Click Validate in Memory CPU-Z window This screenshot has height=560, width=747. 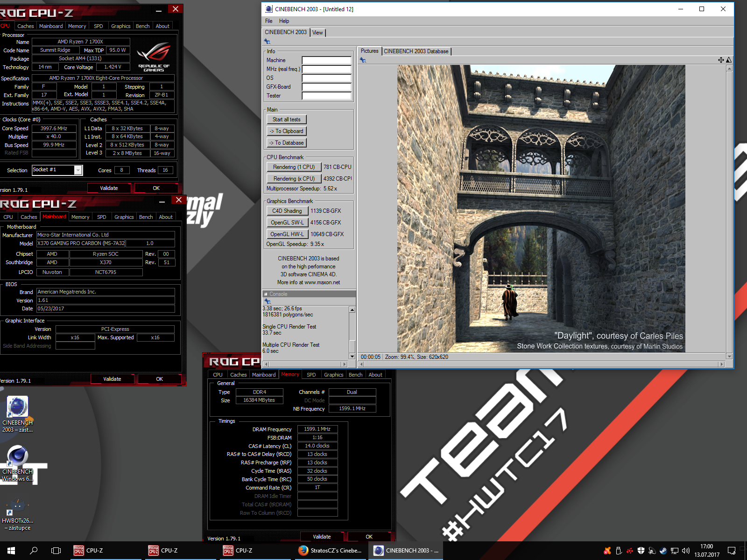[322, 537]
